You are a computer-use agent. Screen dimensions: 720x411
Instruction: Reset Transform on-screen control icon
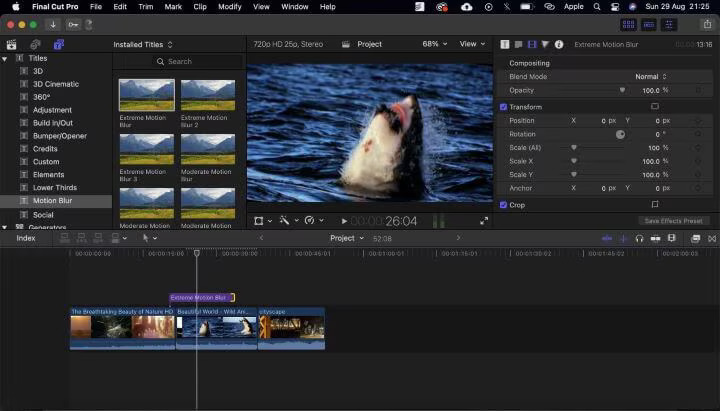(655, 107)
